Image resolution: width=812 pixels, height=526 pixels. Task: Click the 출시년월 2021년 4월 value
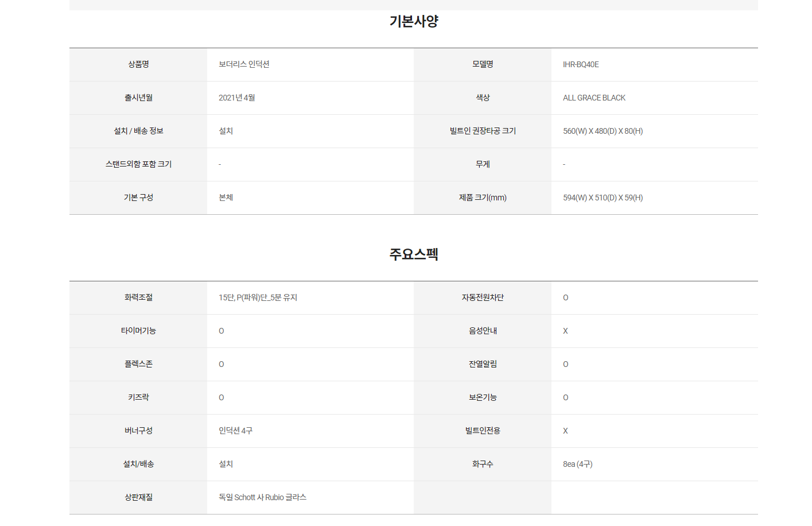tap(236, 98)
